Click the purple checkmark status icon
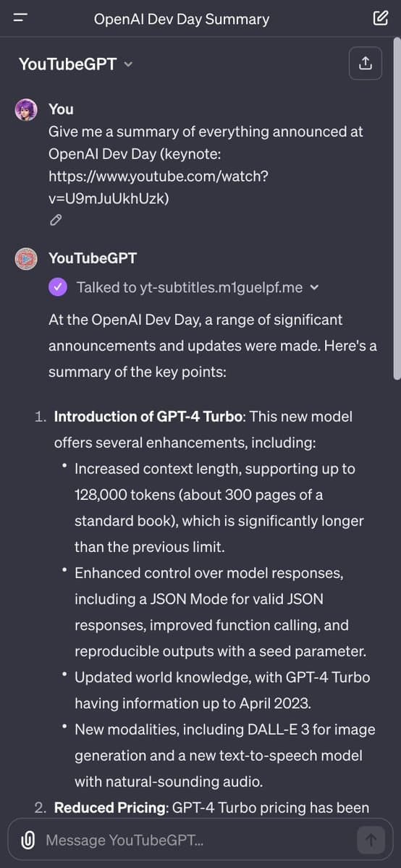 point(58,287)
